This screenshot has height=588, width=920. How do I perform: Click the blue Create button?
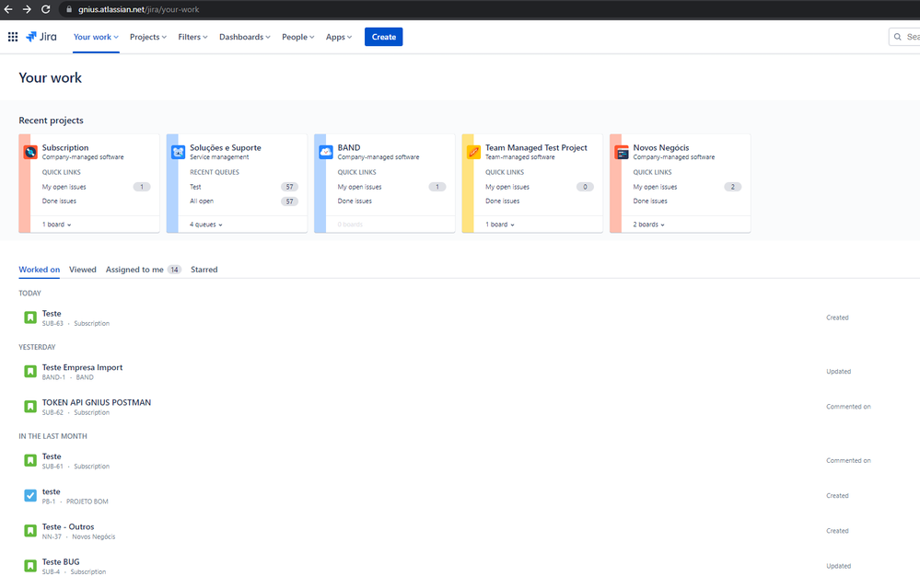384,37
